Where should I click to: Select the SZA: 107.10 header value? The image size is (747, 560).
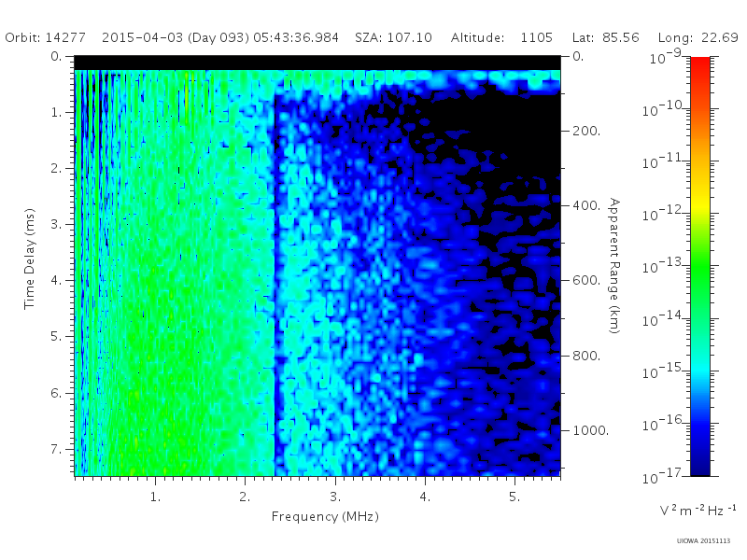point(393,37)
